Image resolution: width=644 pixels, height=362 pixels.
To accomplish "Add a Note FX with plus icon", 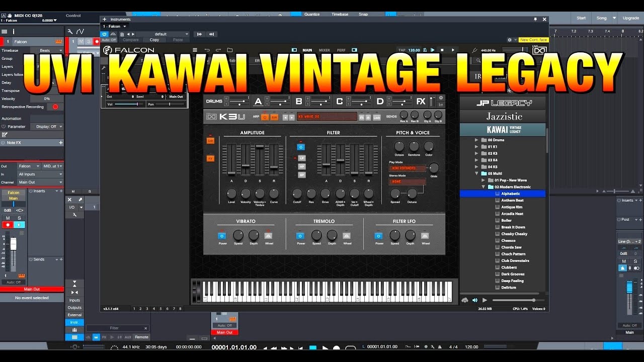I will [x=61, y=143].
